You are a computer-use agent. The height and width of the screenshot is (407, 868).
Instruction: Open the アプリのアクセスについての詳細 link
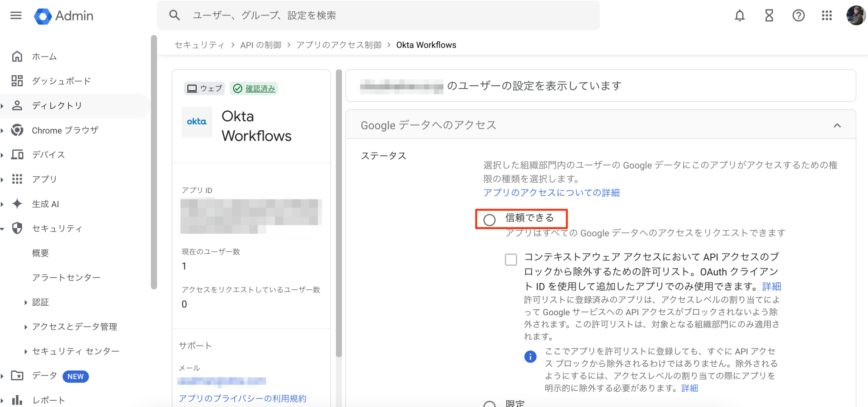point(551,192)
